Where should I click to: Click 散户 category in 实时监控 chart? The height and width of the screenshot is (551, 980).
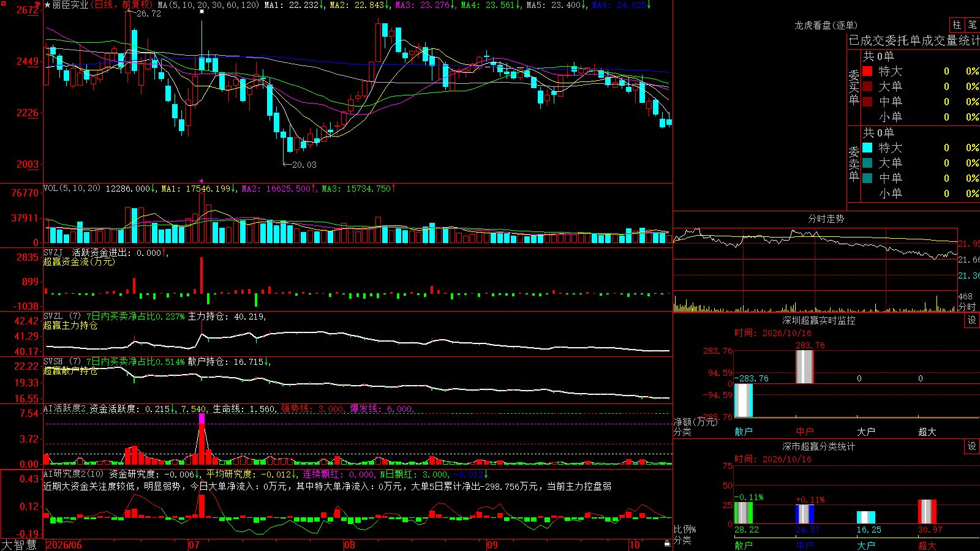click(744, 432)
